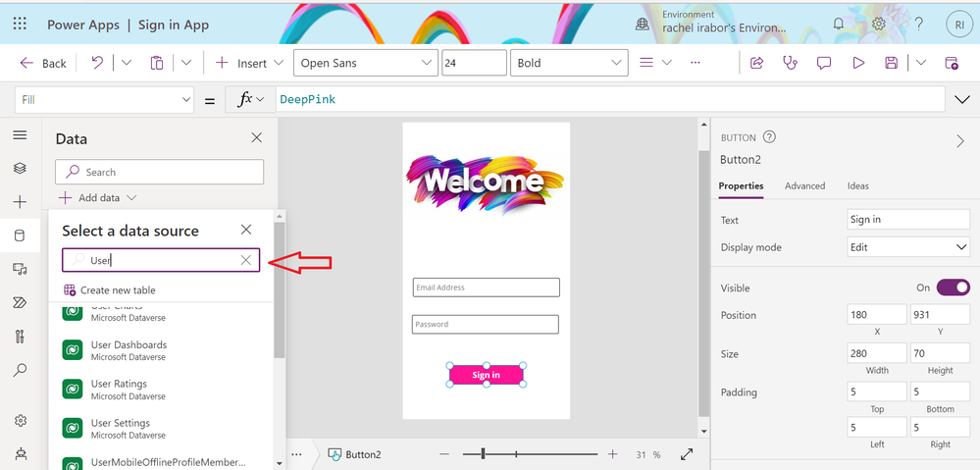Open the toolbar overflow ellipsis
Viewport: 980px width, 470px height.
(x=695, y=63)
